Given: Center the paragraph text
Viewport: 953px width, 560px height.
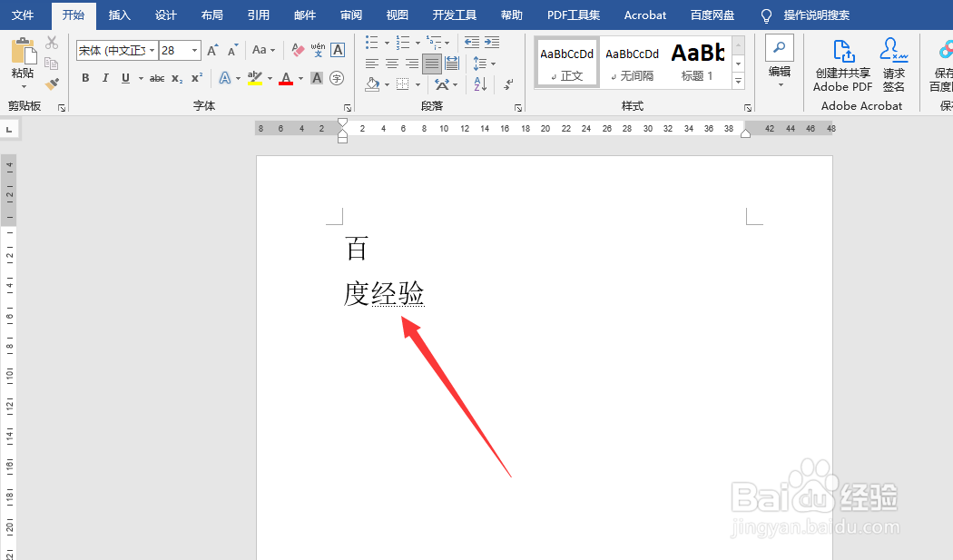Looking at the screenshot, I should (x=392, y=64).
